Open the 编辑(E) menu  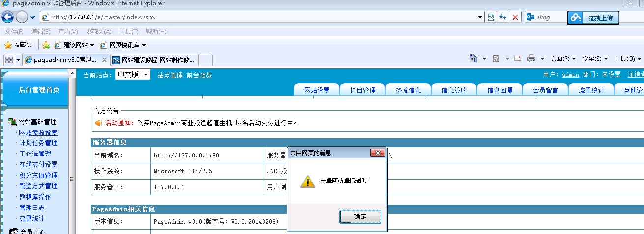click(41, 32)
